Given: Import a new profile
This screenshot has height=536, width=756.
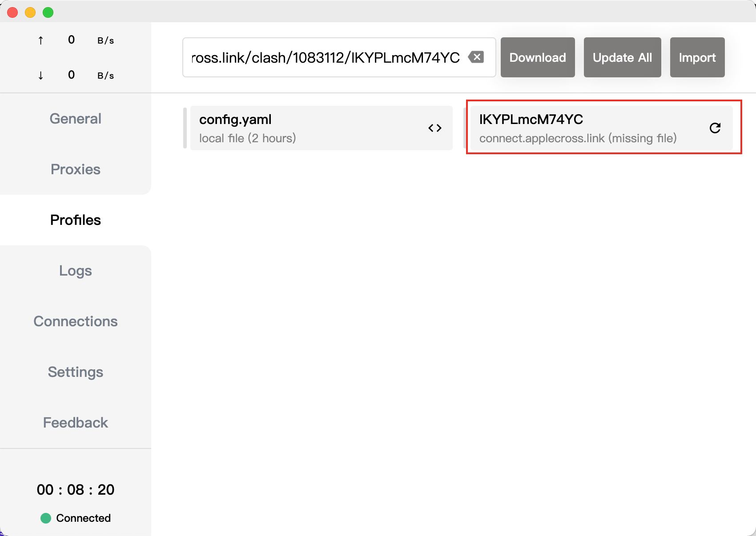Looking at the screenshot, I should (697, 57).
